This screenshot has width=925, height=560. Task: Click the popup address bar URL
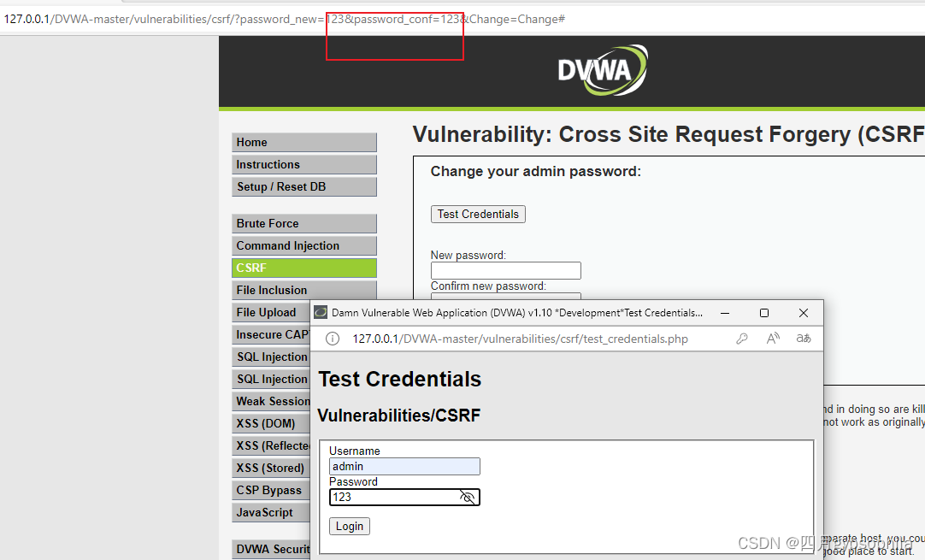click(520, 339)
